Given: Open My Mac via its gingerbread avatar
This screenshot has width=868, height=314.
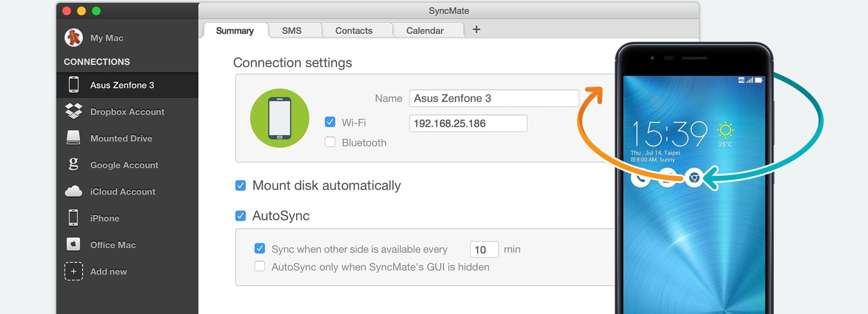Looking at the screenshot, I should tap(73, 37).
